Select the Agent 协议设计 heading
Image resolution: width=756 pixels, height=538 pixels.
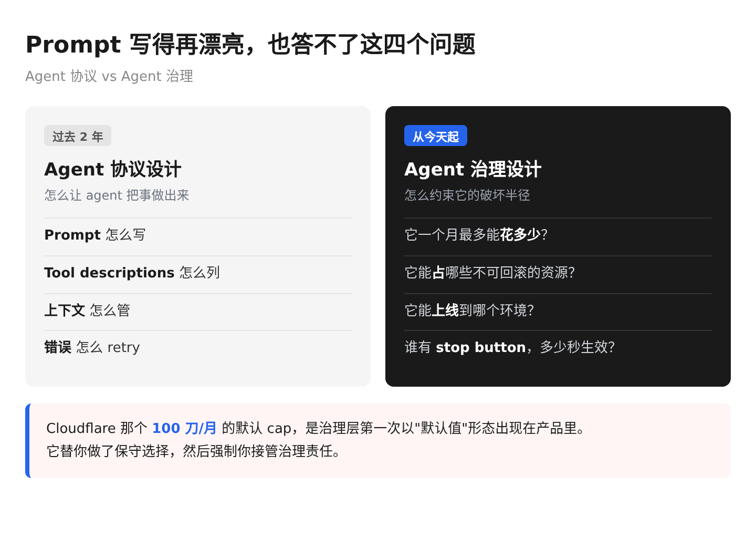point(113,169)
